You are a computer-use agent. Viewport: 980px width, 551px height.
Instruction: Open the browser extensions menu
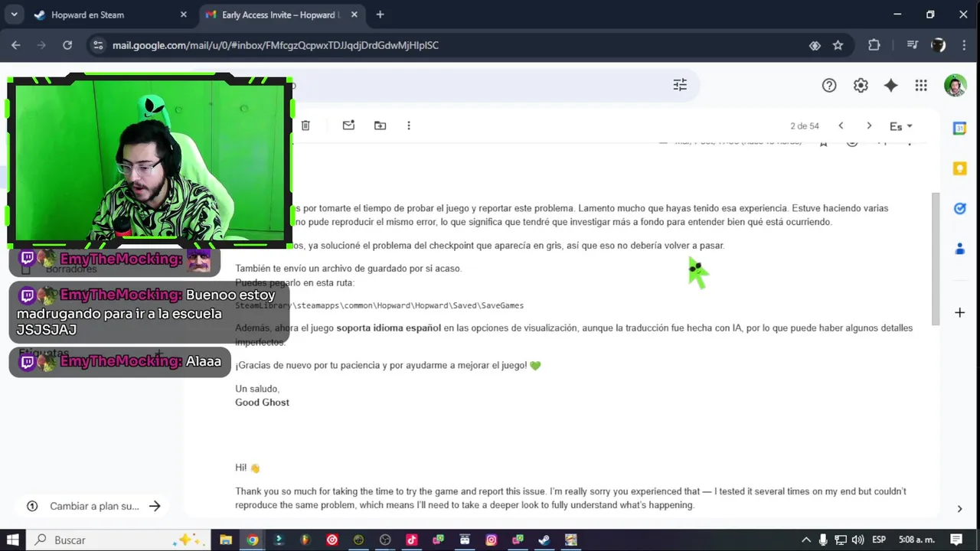(x=874, y=45)
